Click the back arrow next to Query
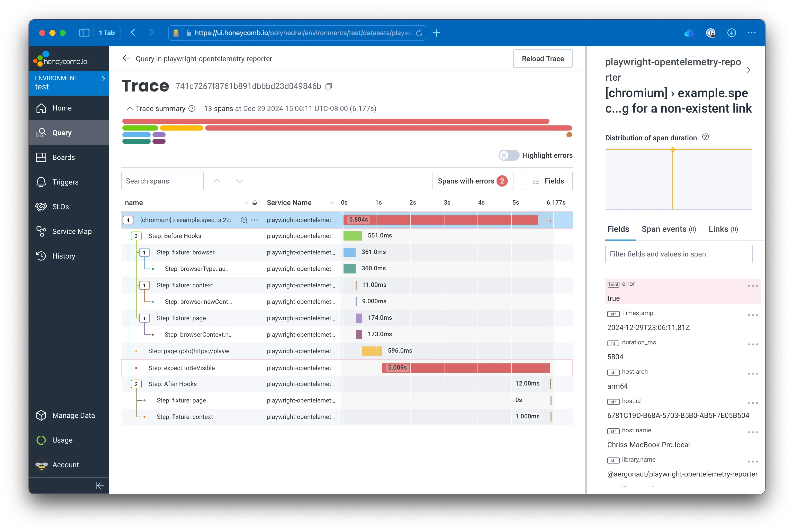Viewport: 794px width, 532px height. [126, 58]
